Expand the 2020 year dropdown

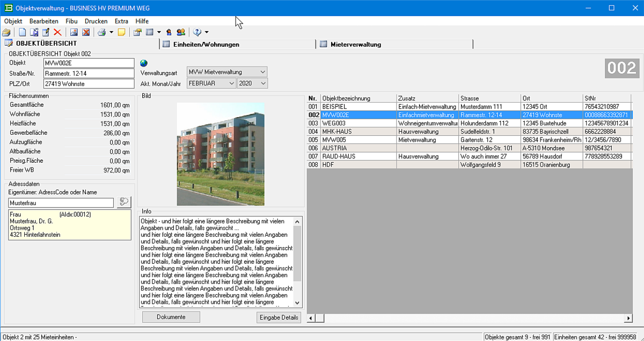[262, 83]
